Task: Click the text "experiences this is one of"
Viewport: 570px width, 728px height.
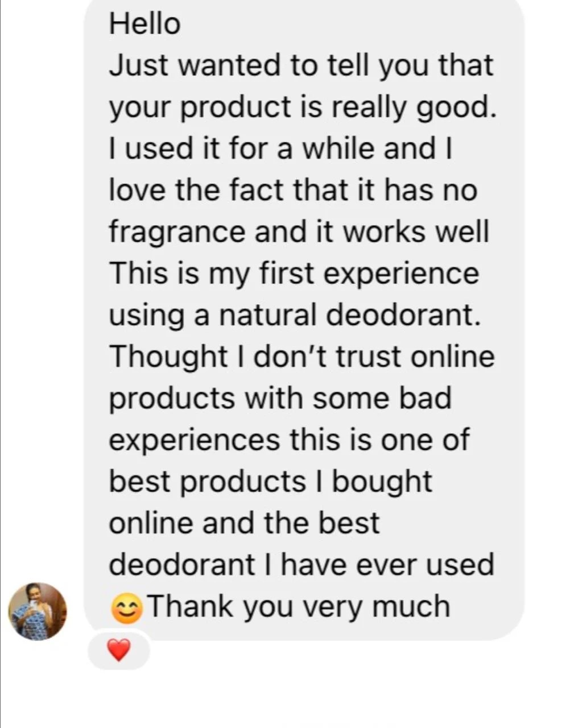Action: (x=289, y=440)
